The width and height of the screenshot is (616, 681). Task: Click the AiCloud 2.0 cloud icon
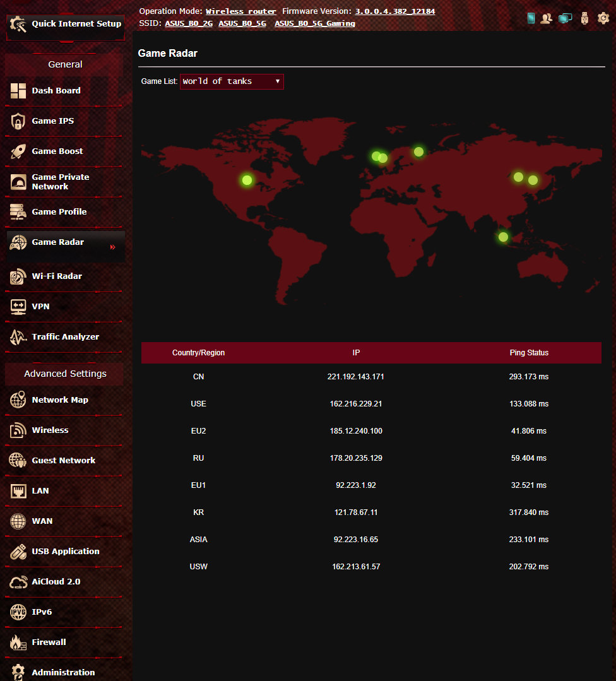[18, 582]
